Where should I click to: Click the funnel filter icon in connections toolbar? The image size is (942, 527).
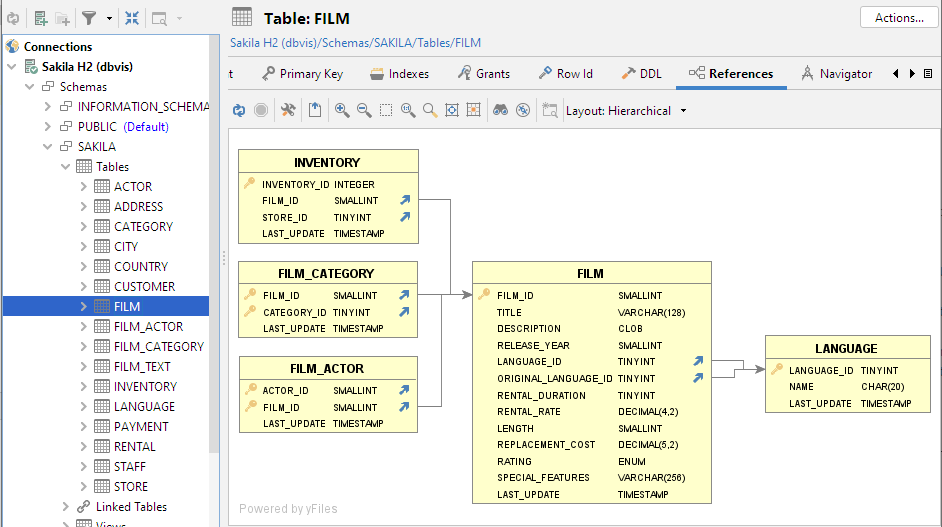(x=89, y=18)
